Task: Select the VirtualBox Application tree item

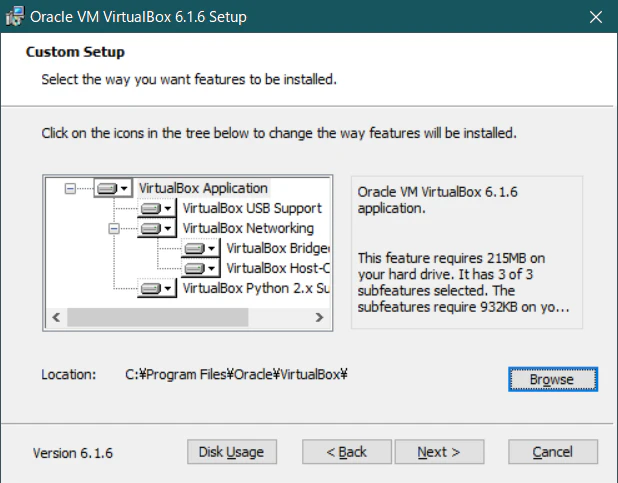Action: click(203, 188)
